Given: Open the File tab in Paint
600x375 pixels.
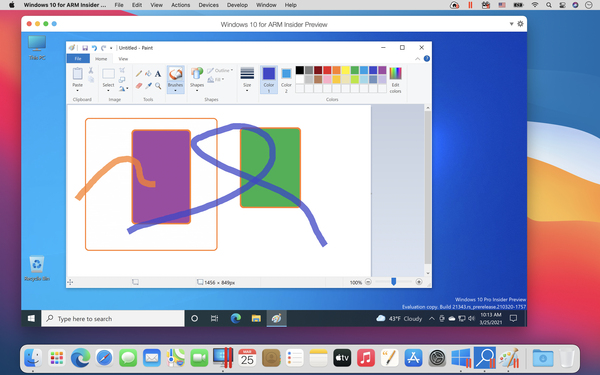Looking at the screenshot, I should tap(78, 59).
